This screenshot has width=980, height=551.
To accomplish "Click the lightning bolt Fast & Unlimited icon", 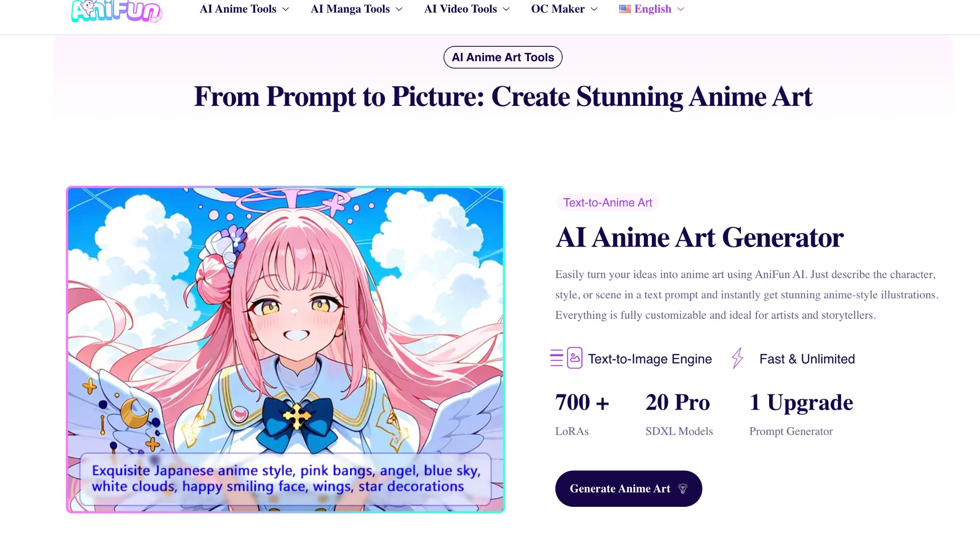I will (x=738, y=358).
